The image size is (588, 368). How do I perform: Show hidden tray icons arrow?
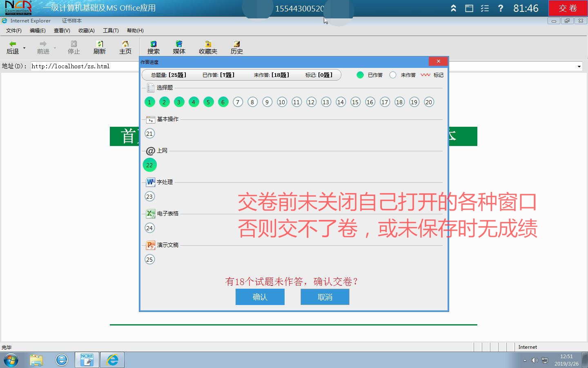click(525, 360)
